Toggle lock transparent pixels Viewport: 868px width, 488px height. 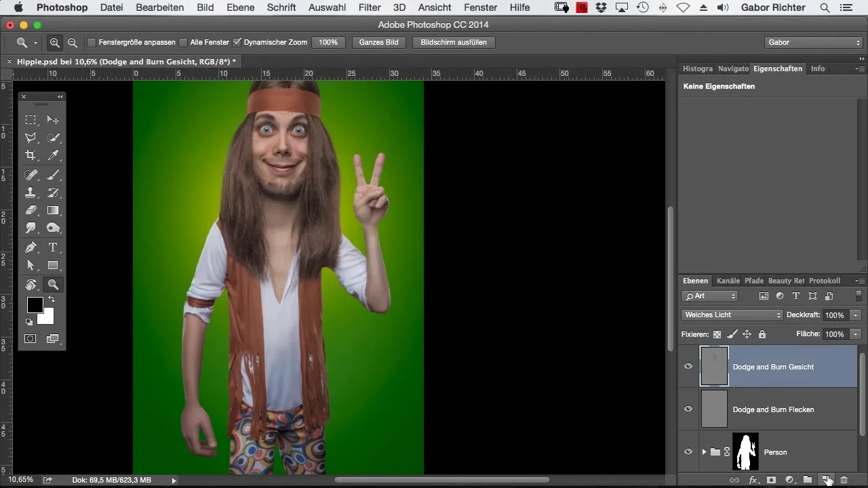(x=717, y=334)
